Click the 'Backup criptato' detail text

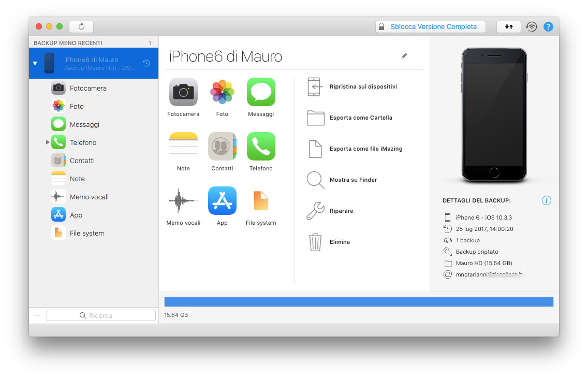coord(477,252)
